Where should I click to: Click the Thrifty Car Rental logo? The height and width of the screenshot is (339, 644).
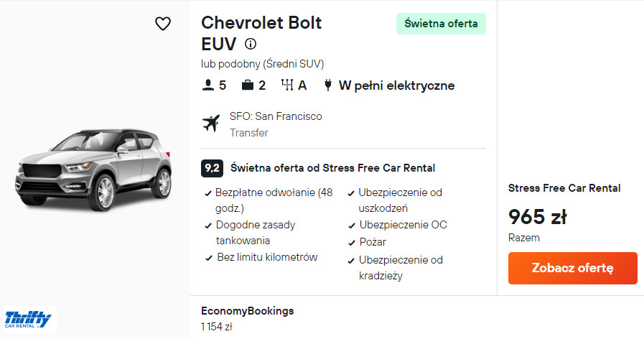(29, 319)
